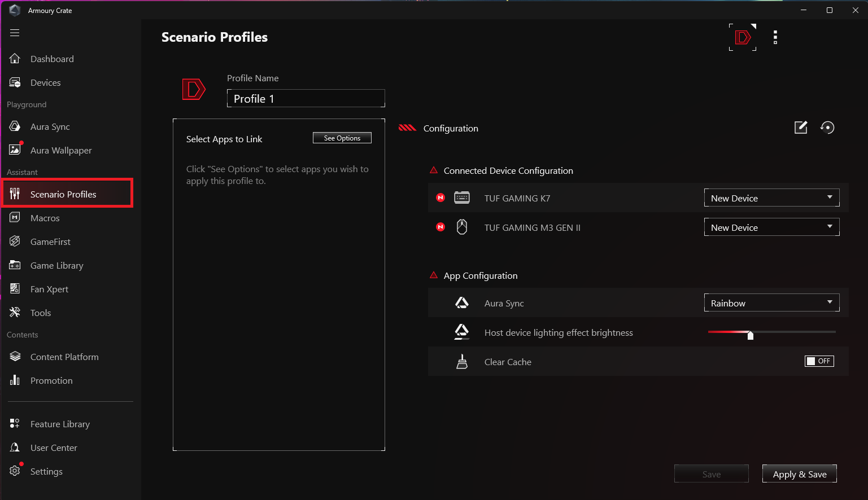Open Aura Sync Rainbow effect dropdown

(771, 302)
